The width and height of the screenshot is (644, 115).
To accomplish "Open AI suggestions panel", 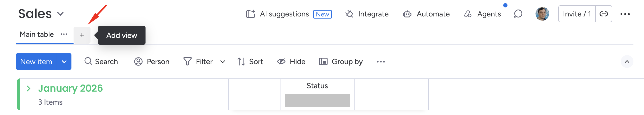I will tap(289, 14).
